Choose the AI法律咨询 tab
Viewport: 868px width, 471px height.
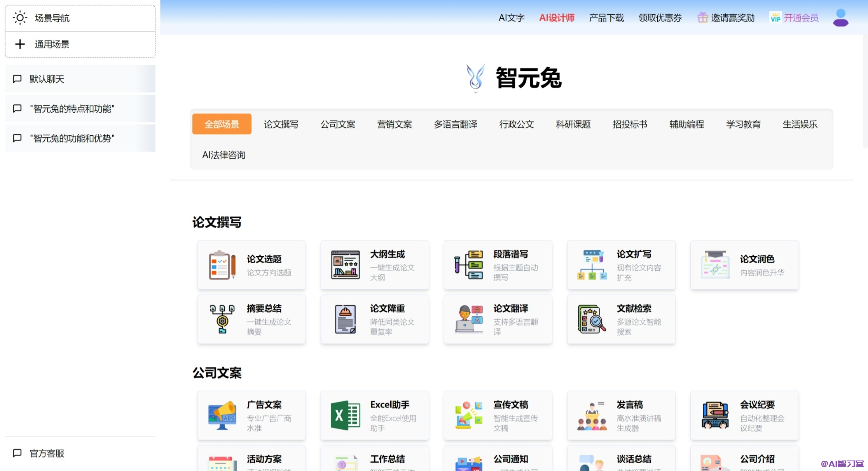[224, 155]
